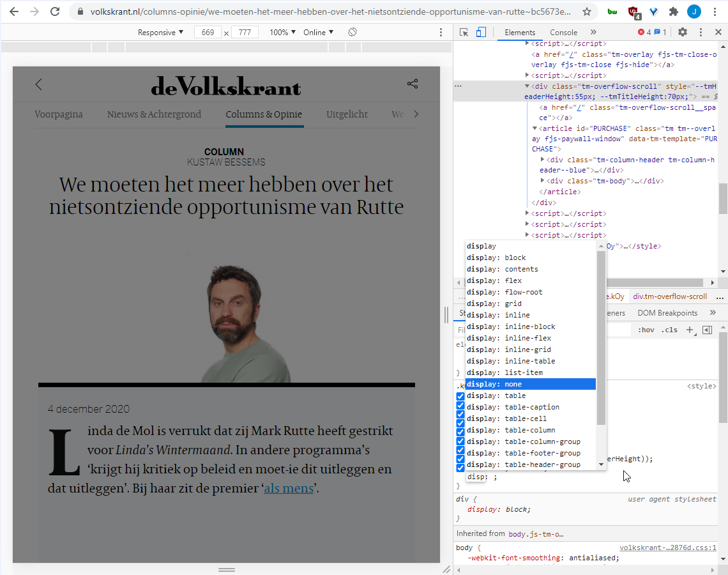Screen dimensions: 728x575
Task: Collapse the article PURCHASE node
Action: tap(535, 128)
